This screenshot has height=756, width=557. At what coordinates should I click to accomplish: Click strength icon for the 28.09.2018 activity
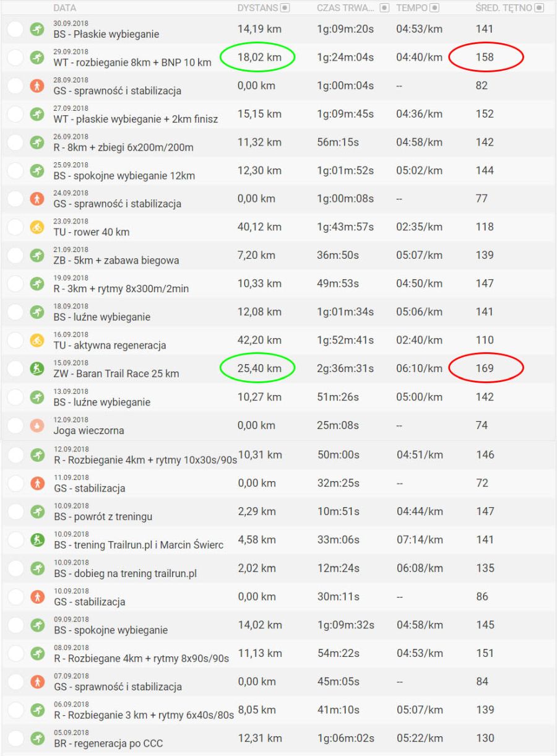coord(37,86)
